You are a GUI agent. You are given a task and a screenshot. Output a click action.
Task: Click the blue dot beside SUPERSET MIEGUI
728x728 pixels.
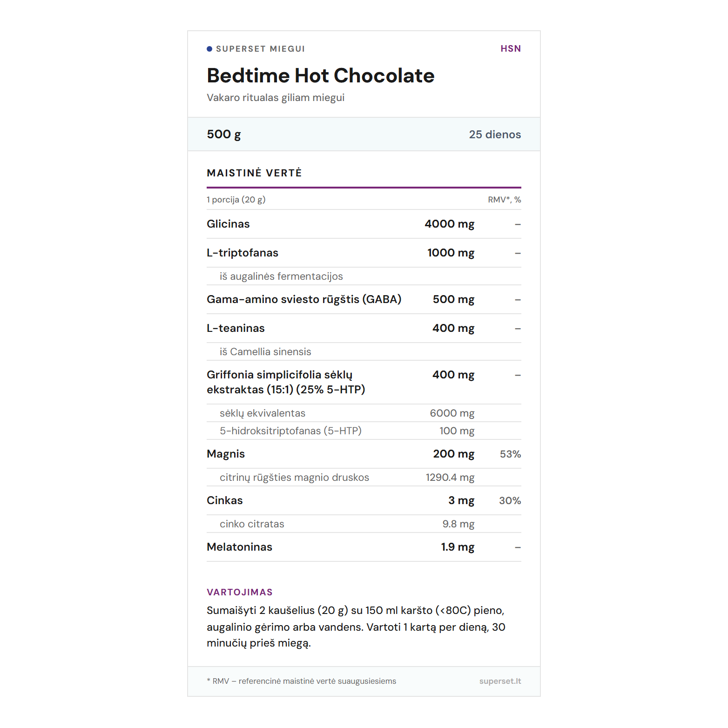[x=209, y=49]
